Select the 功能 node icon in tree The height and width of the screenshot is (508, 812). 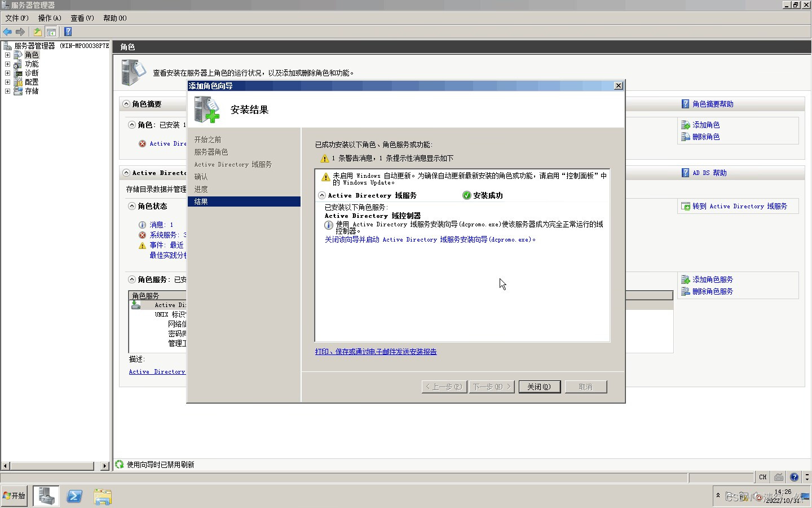pyautogui.click(x=18, y=64)
